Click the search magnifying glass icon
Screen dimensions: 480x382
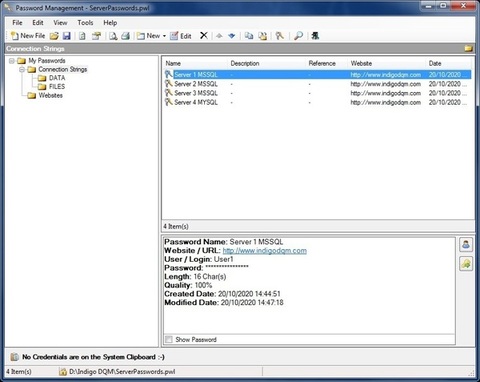pos(298,36)
